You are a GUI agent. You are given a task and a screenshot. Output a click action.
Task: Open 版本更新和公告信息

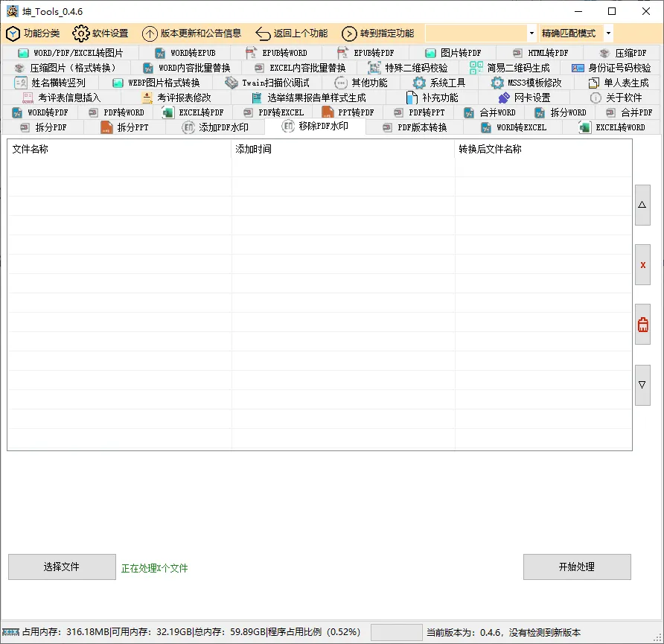pyautogui.click(x=191, y=34)
